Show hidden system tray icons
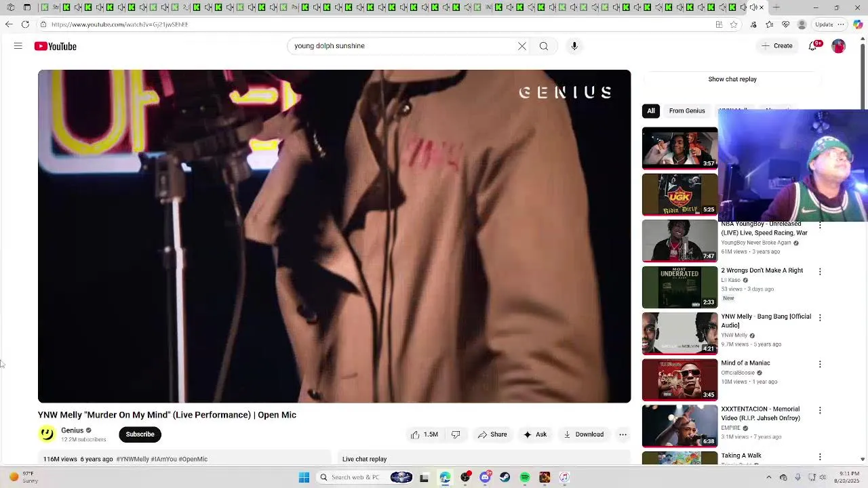Viewport: 868px width, 488px height. click(769, 477)
